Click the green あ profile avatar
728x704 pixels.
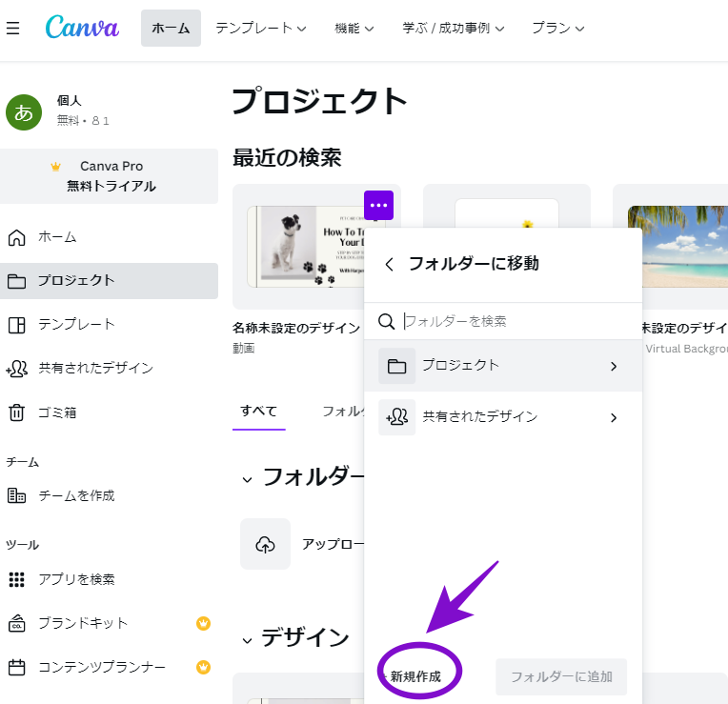coord(24,112)
